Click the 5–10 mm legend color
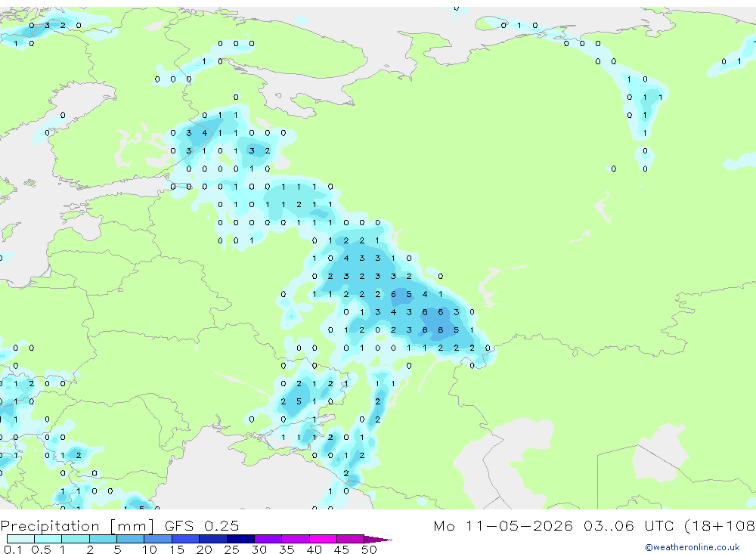Screen dimensions: 756x554 130,539
